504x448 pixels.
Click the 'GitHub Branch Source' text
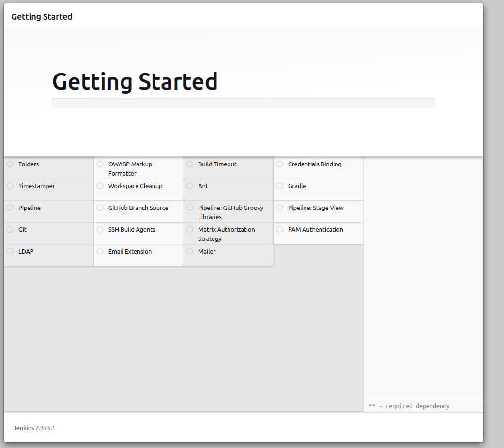(x=138, y=208)
